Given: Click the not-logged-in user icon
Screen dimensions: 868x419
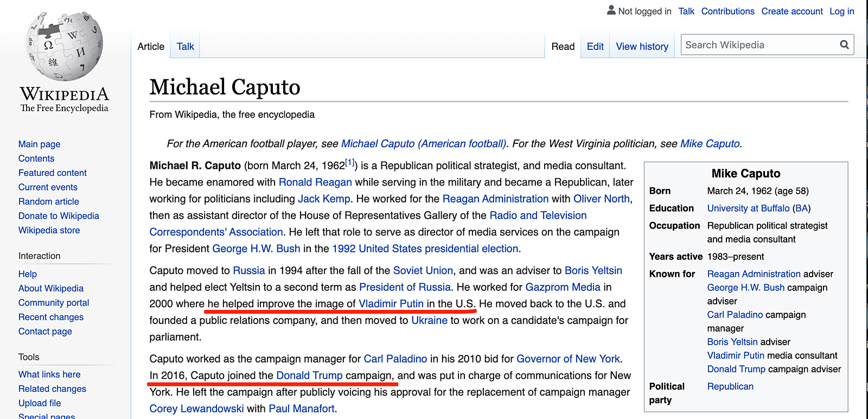Looking at the screenshot, I should tap(611, 10).
